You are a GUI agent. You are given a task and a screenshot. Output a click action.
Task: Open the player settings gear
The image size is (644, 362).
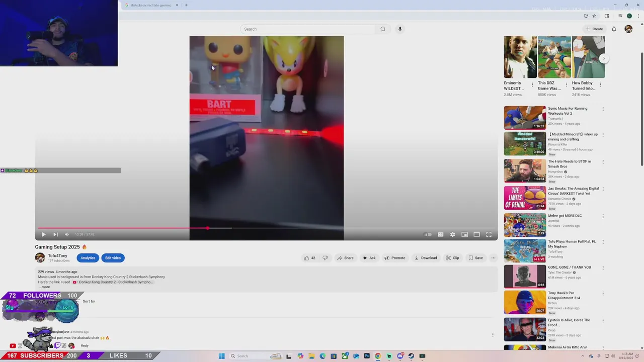pos(452,234)
